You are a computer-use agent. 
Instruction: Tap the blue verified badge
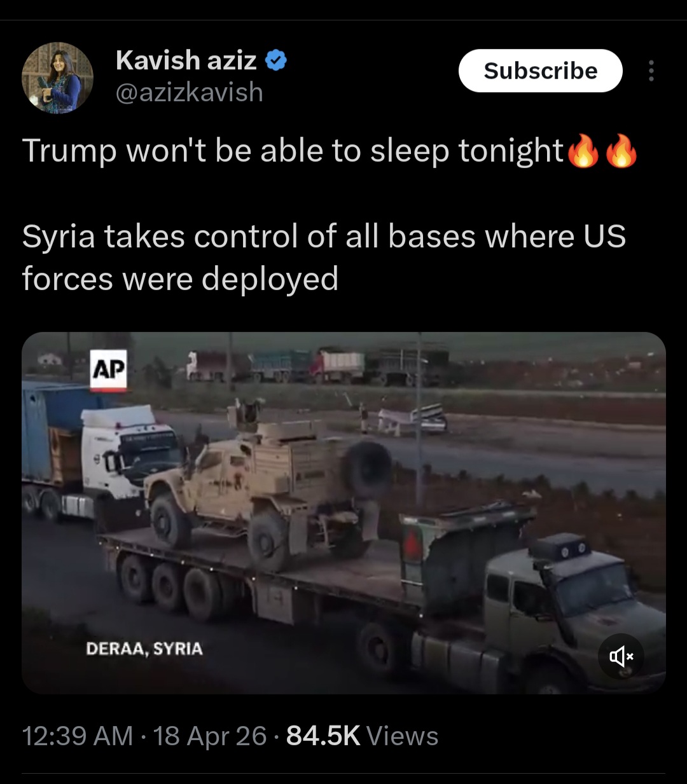coord(275,60)
